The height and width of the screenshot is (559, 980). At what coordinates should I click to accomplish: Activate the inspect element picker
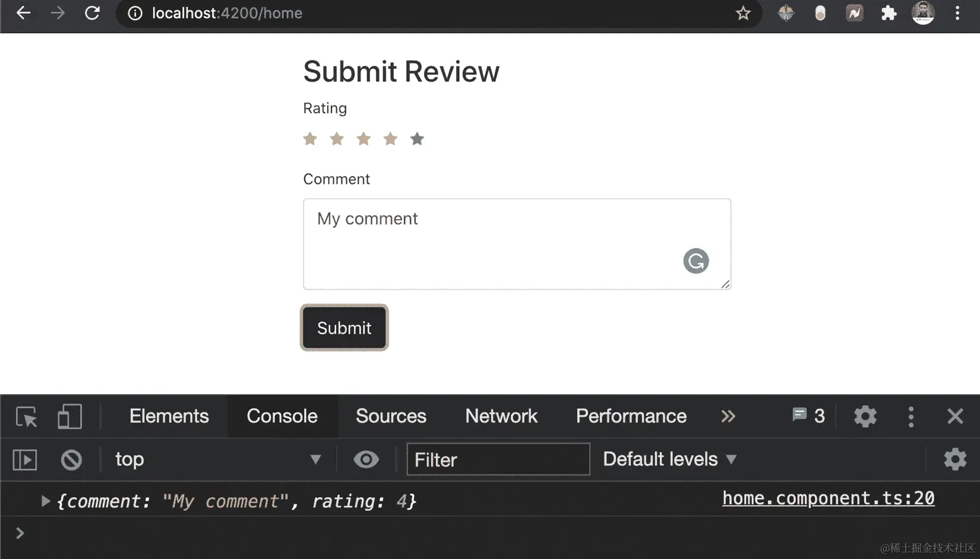click(x=27, y=417)
